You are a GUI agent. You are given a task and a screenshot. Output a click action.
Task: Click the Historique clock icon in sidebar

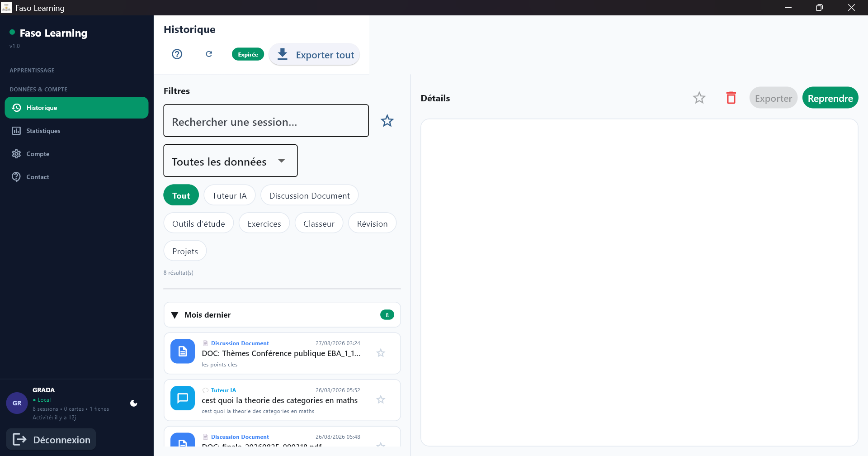pyautogui.click(x=16, y=108)
